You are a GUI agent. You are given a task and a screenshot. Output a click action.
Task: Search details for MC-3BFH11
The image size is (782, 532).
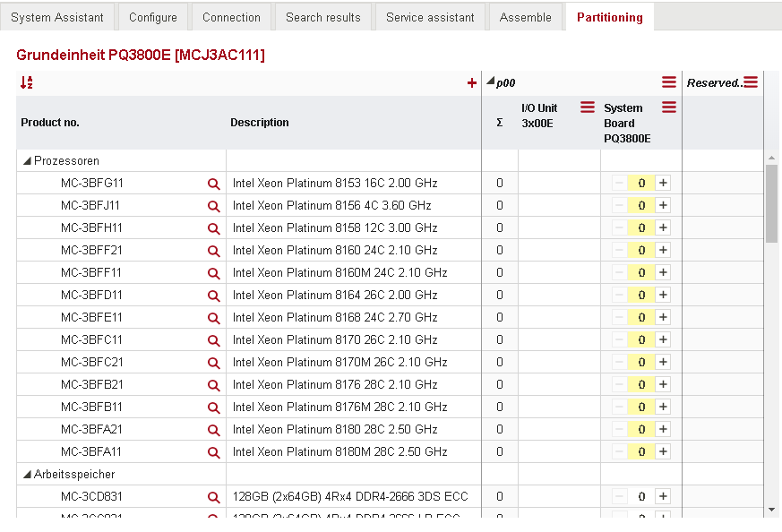click(x=213, y=228)
